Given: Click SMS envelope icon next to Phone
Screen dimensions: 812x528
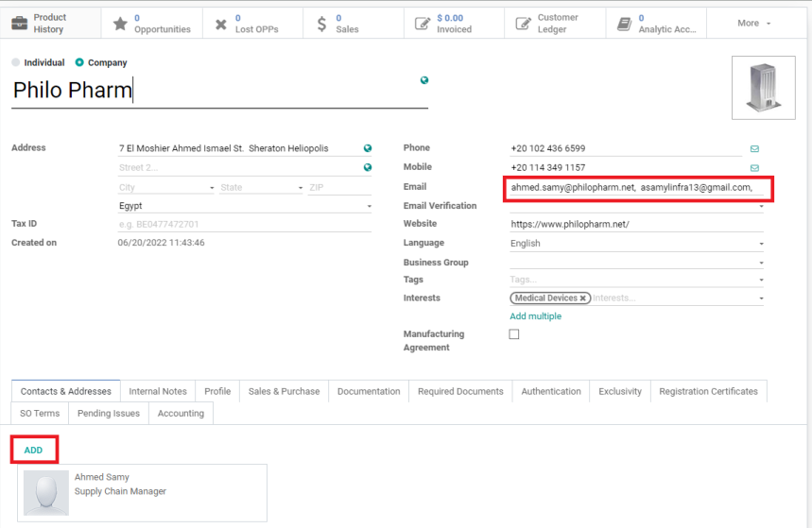Looking at the screenshot, I should click(754, 148).
